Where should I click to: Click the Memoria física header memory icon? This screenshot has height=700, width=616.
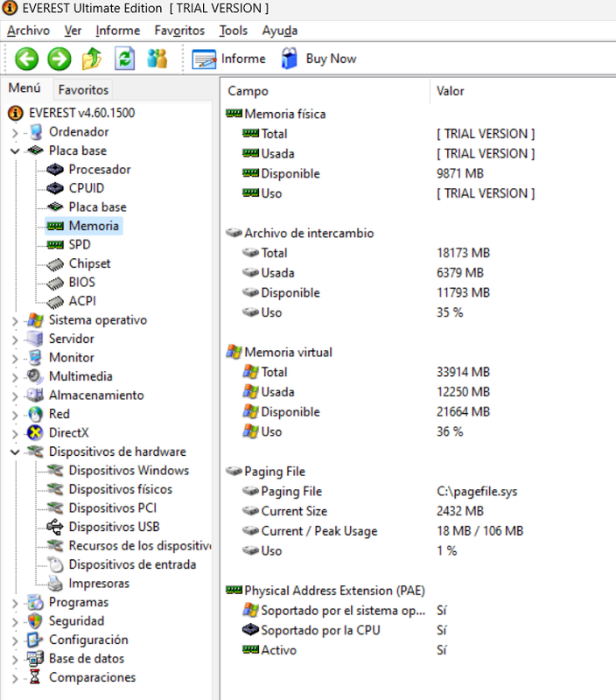point(234,114)
